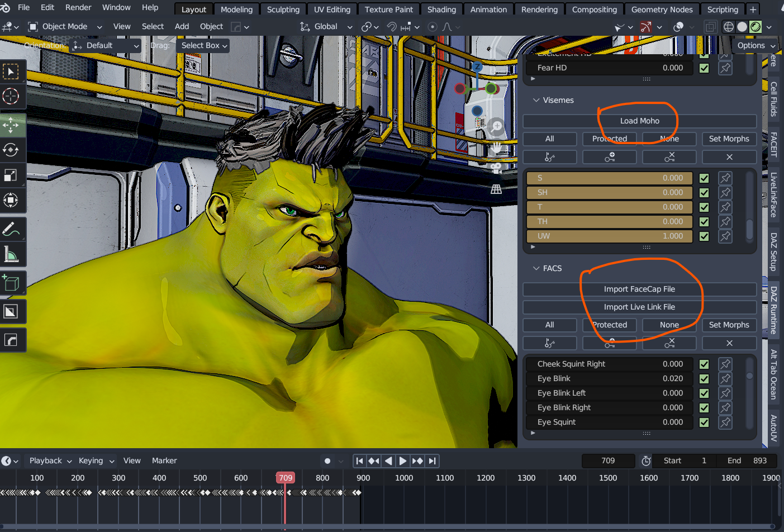Toggle the preview range clock icon

646,461
